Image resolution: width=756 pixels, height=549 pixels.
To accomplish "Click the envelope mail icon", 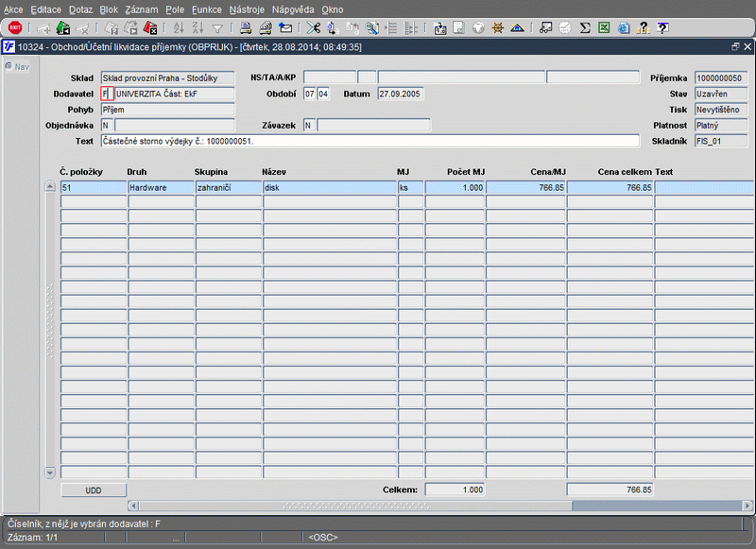I will point(285,28).
